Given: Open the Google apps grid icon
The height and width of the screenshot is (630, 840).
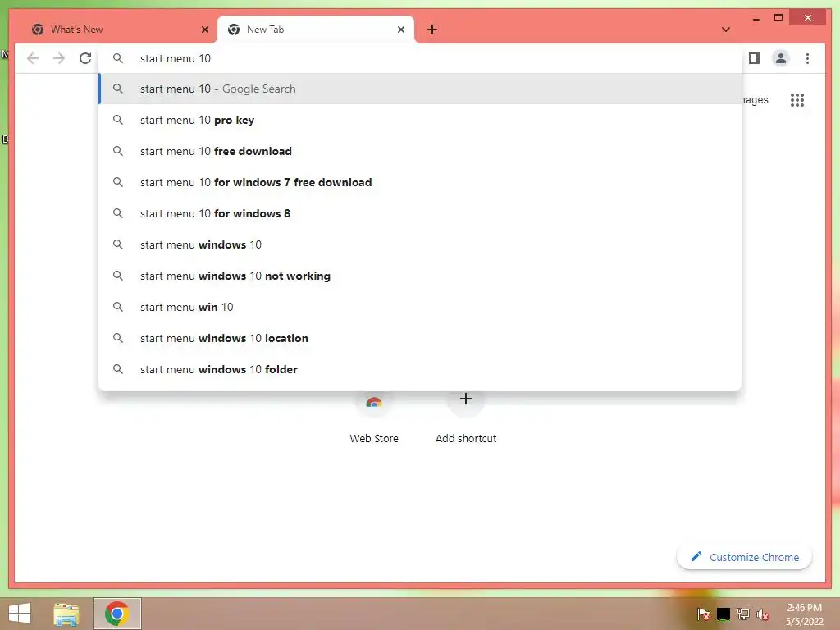Looking at the screenshot, I should pyautogui.click(x=797, y=100).
